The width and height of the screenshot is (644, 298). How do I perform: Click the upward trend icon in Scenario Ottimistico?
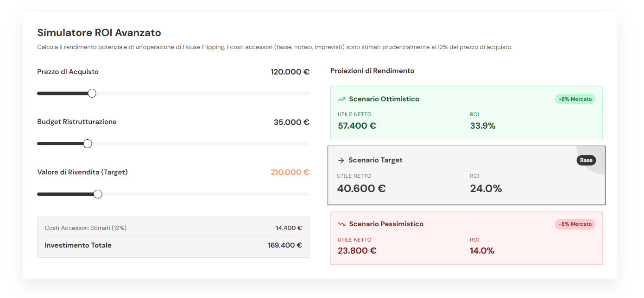[341, 99]
